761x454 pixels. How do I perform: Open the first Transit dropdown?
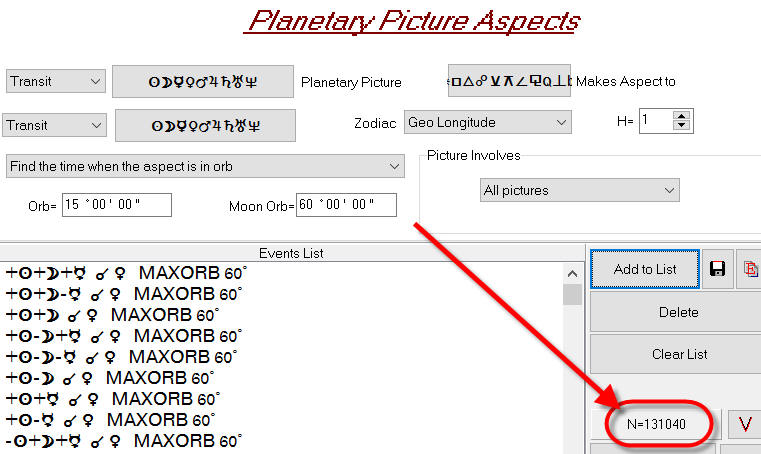55,81
